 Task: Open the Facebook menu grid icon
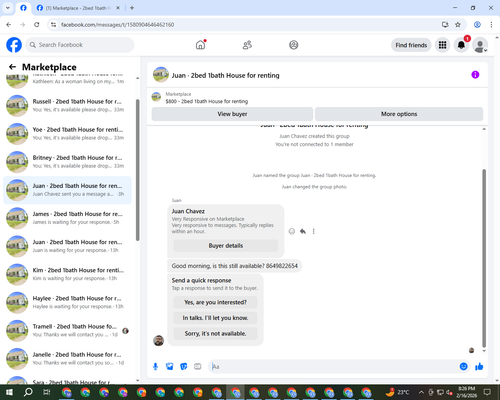(442, 45)
